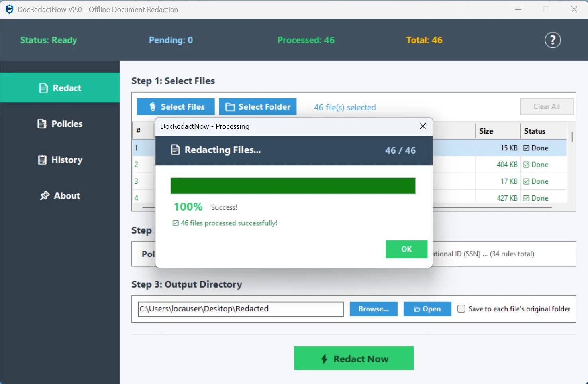Viewport: 588px width, 384px height.
Task: Close the Processing dialog with X
Action: (x=423, y=126)
